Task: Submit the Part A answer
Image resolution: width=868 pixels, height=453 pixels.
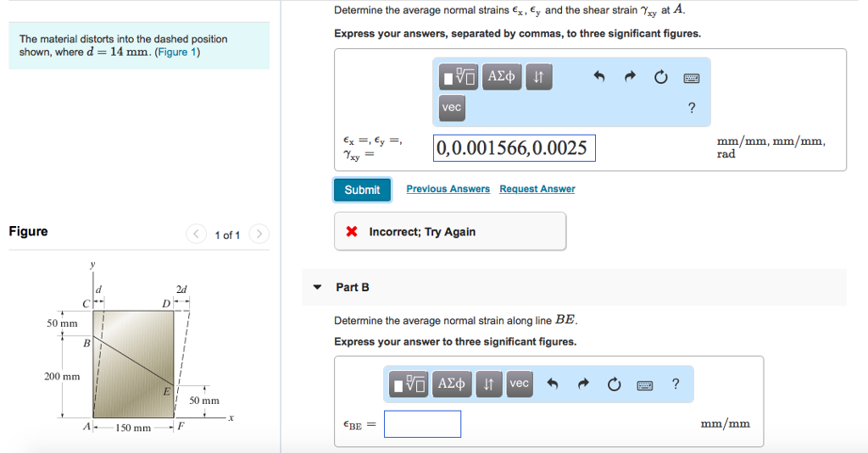Action: 363,190
